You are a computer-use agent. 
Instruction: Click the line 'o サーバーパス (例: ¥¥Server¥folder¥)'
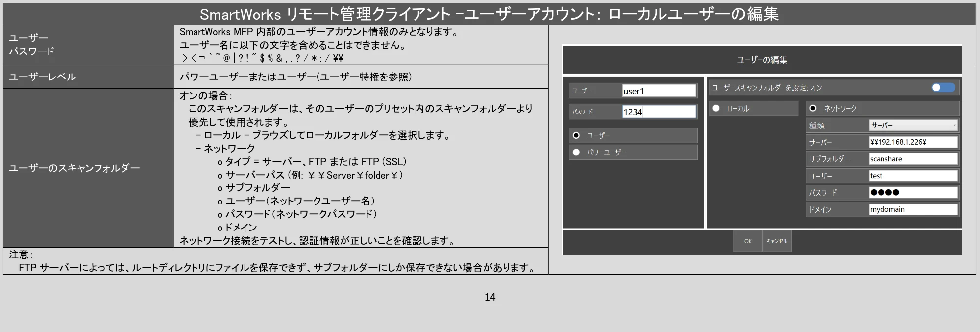click(311, 175)
